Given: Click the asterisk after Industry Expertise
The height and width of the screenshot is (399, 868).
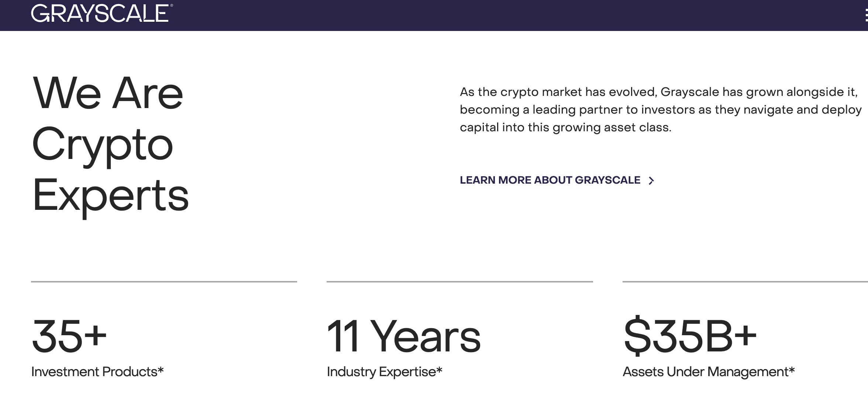Looking at the screenshot, I should click(439, 370).
